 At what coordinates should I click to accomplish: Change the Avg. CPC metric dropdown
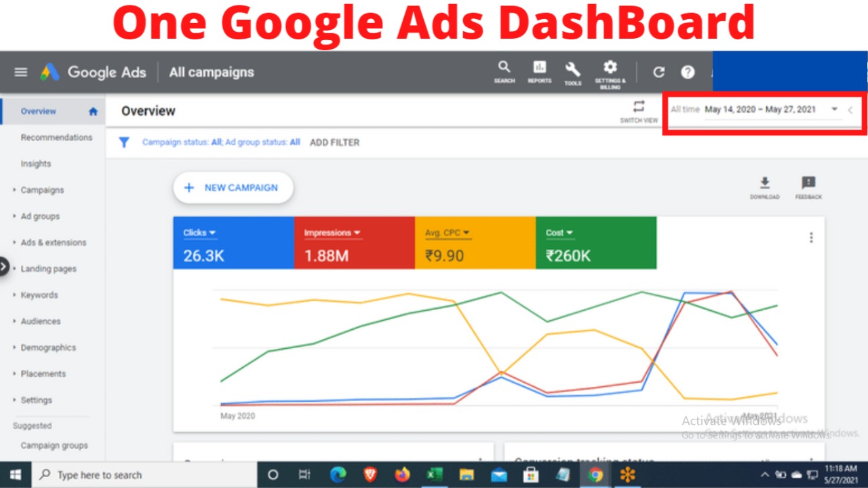pyautogui.click(x=448, y=233)
